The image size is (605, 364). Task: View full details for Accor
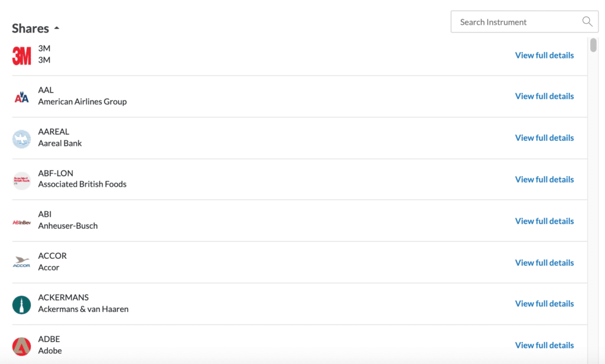pos(544,263)
